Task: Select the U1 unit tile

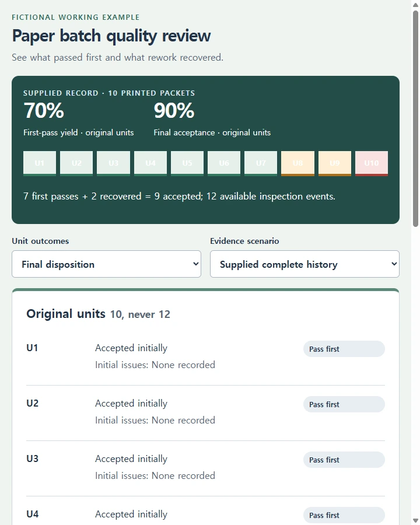Action: coord(40,163)
